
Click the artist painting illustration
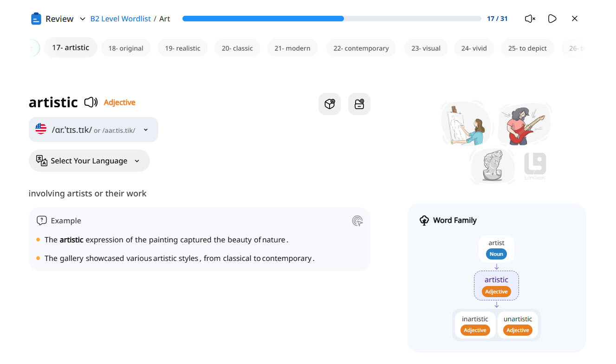tap(465, 124)
